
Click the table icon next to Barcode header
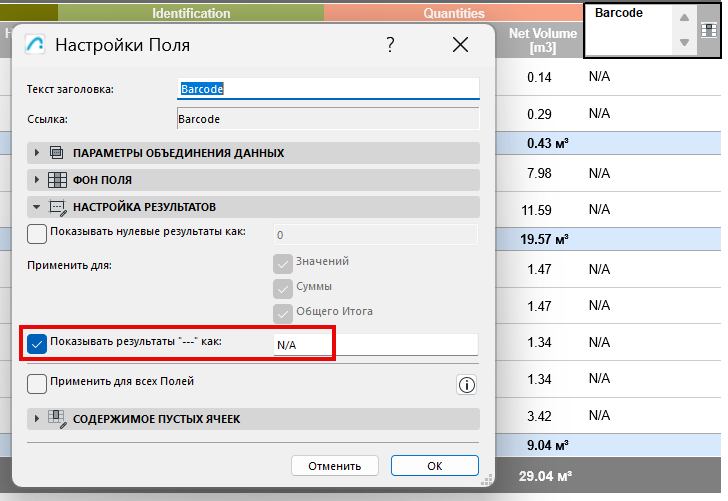coord(709,31)
